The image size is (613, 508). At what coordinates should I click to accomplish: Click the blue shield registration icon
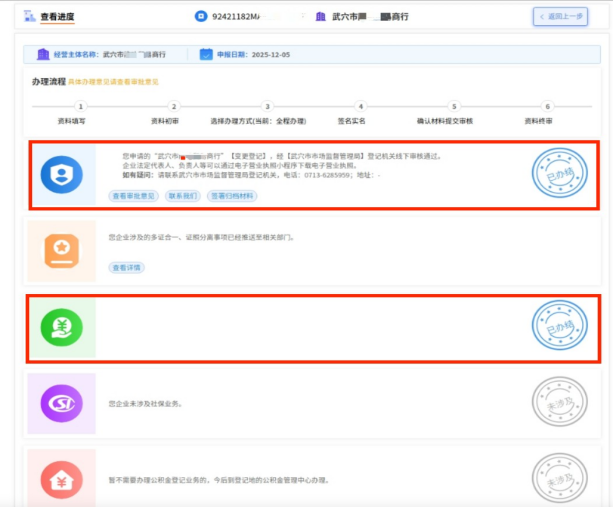(62, 174)
